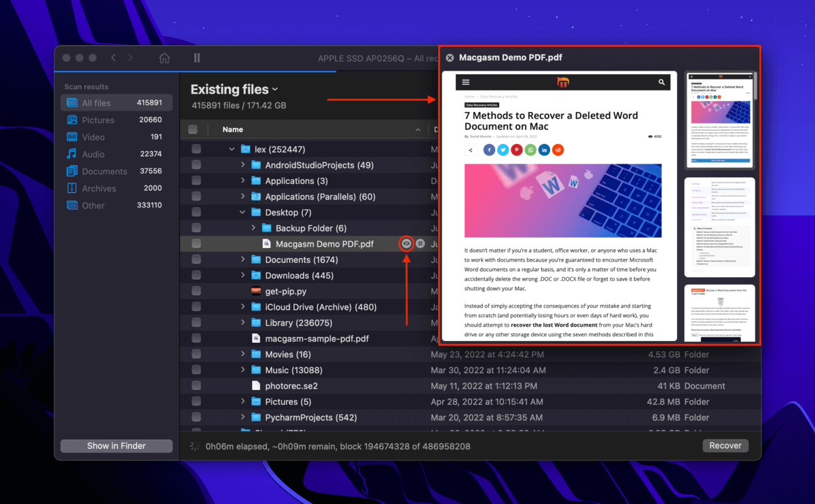This screenshot has height=504, width=815.
Task: Tick the checkbox for get-pip.py
Action: pyautogui.click(x=196, y=291)
